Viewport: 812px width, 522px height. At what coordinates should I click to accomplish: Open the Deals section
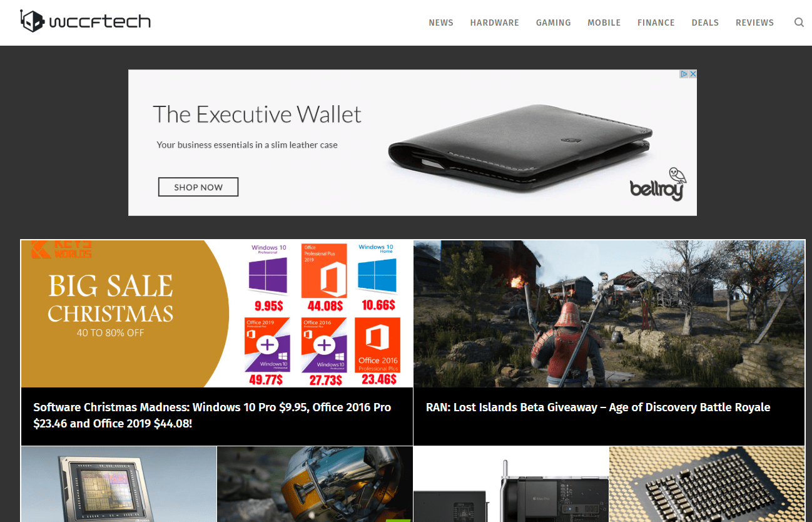click(x=705, y=23)
